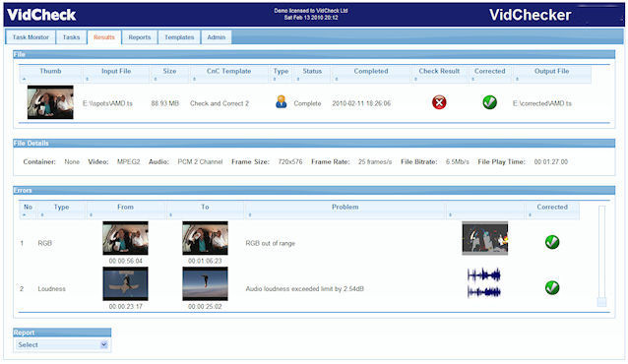Open the AMD.ts file thumbnail
This screenshot has width=628, height=364.
point(50,102)
